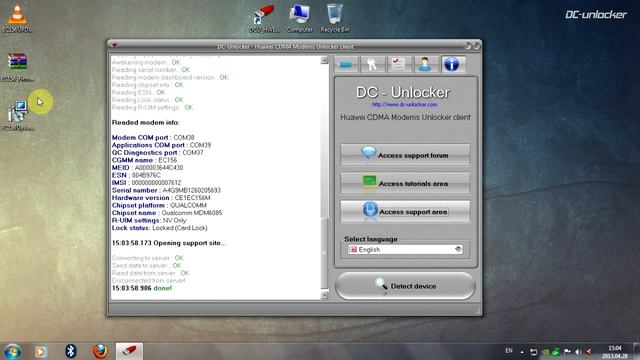The width and height of the screenshot is (640, 360).
Task: Open the Windows Start menu
Action: [13, 351]
